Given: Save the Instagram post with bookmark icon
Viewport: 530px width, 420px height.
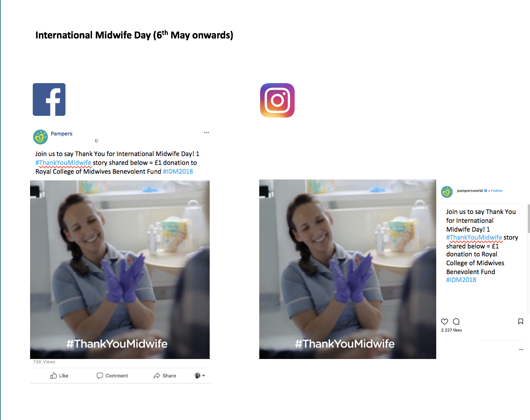Looking at the screenshot, I should coord(521,321).
